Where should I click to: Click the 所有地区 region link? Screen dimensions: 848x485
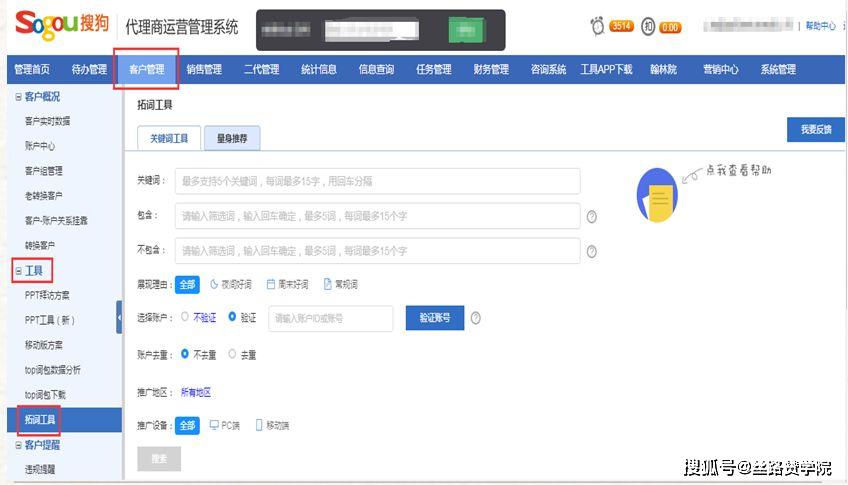coord(196,393)
